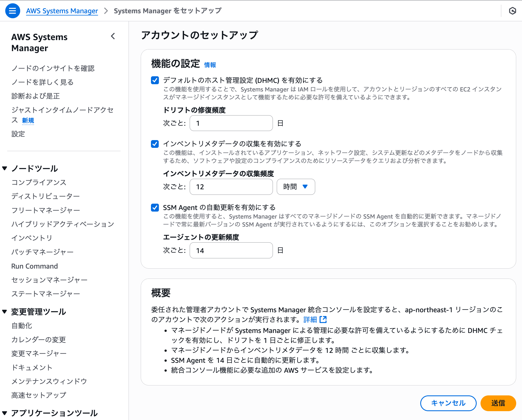522x420 pixels.
Task: Open the 時間 unit dropdown
Action: click(x=296, y=187)
